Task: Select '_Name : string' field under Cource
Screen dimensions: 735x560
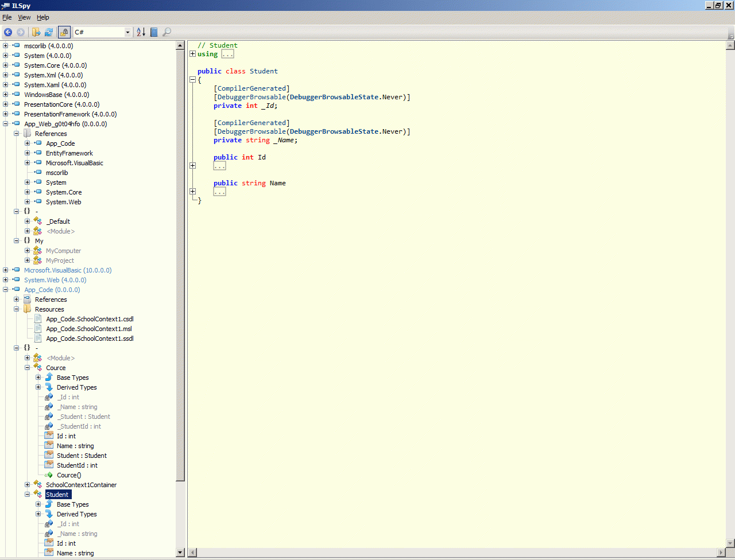Action: (77, 407)
